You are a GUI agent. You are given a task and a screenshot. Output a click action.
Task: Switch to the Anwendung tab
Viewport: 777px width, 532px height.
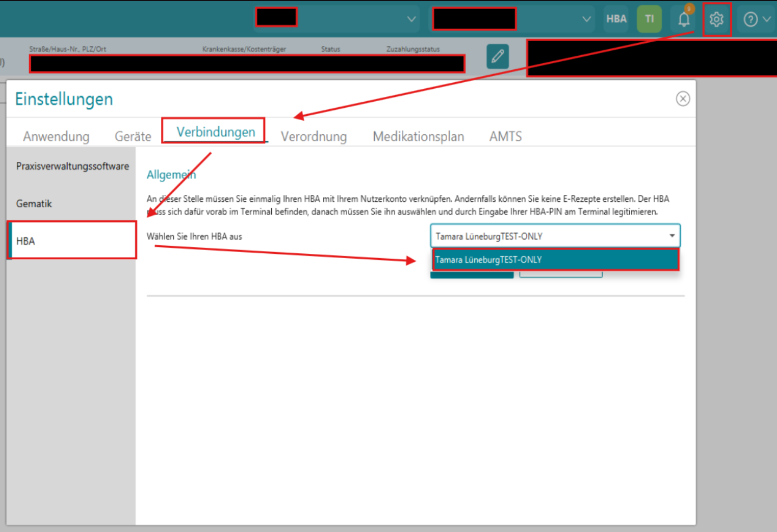pos(56,136)
